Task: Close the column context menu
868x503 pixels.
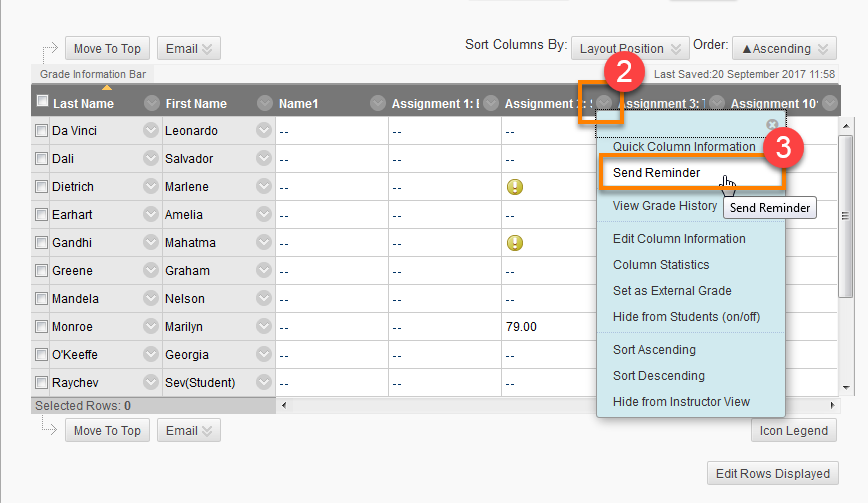Action: coord(772,125)
